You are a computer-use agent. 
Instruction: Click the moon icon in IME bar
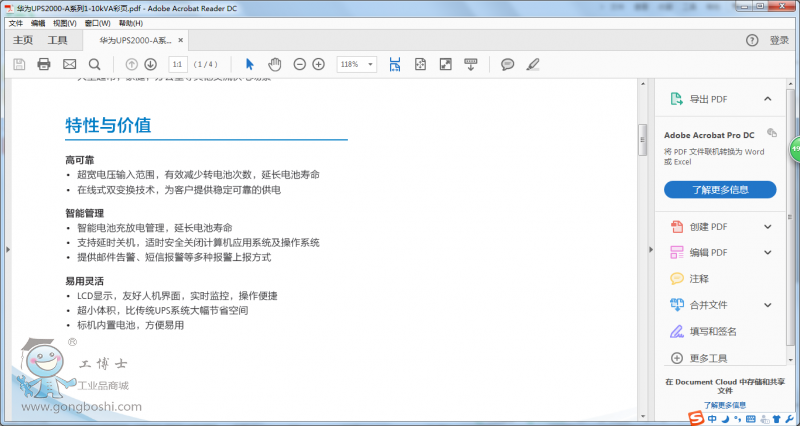click(725, 419)
